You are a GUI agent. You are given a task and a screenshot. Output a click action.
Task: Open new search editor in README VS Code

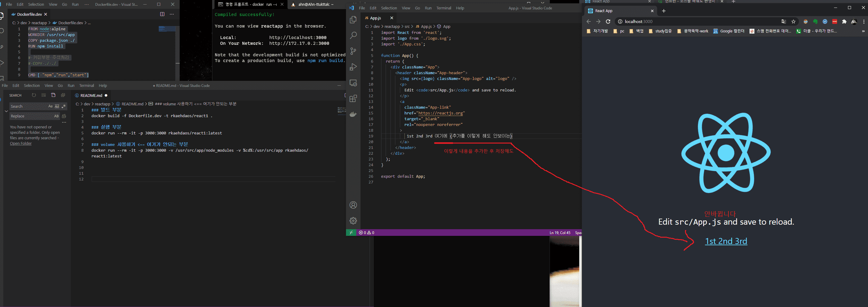click(x=53, y=95)
